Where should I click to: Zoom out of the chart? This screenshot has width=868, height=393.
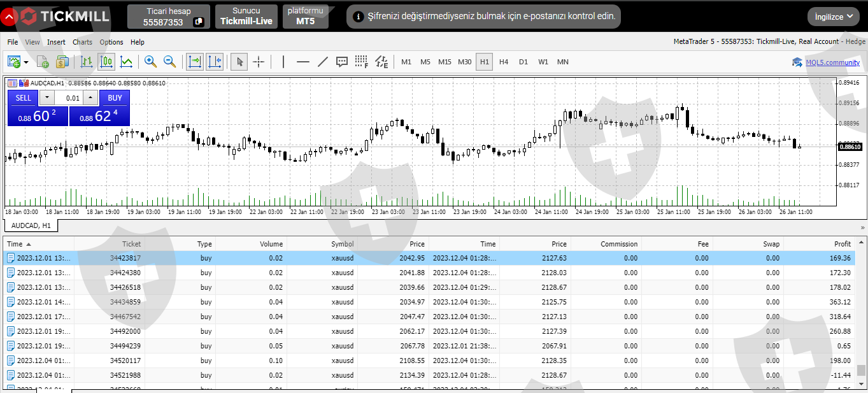click(x=170, y=62)
